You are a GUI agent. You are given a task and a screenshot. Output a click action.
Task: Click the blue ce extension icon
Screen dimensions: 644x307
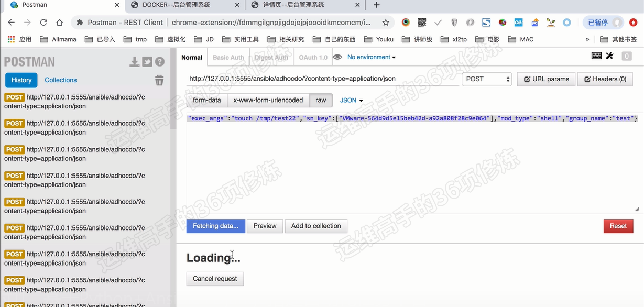[518, 23]
